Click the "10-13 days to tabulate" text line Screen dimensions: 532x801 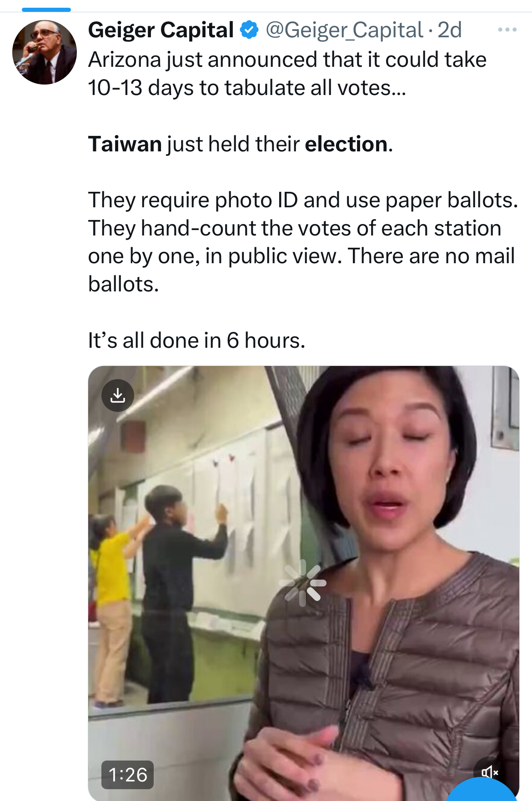pos(247,88)
